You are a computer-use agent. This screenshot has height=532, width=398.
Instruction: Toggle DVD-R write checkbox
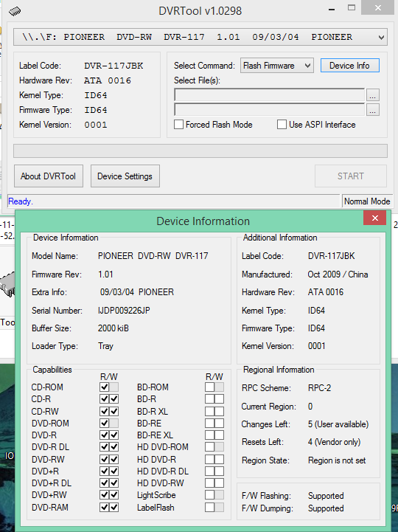click(x=114, y=435)
